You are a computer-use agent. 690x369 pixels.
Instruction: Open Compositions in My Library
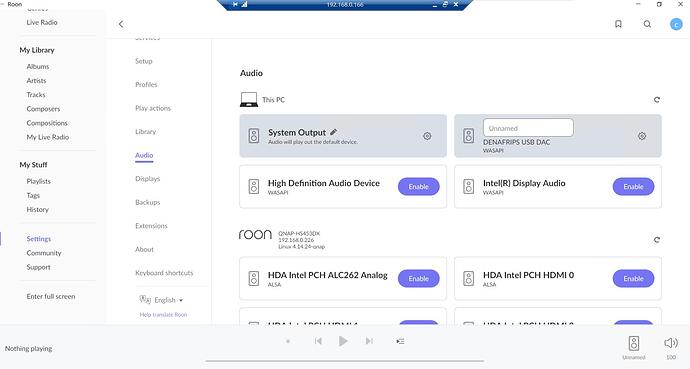(47, 123)
